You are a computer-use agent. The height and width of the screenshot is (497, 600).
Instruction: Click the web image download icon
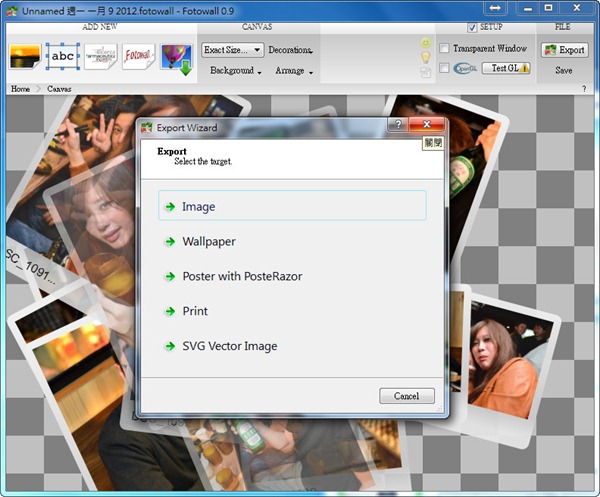point(175,58)
